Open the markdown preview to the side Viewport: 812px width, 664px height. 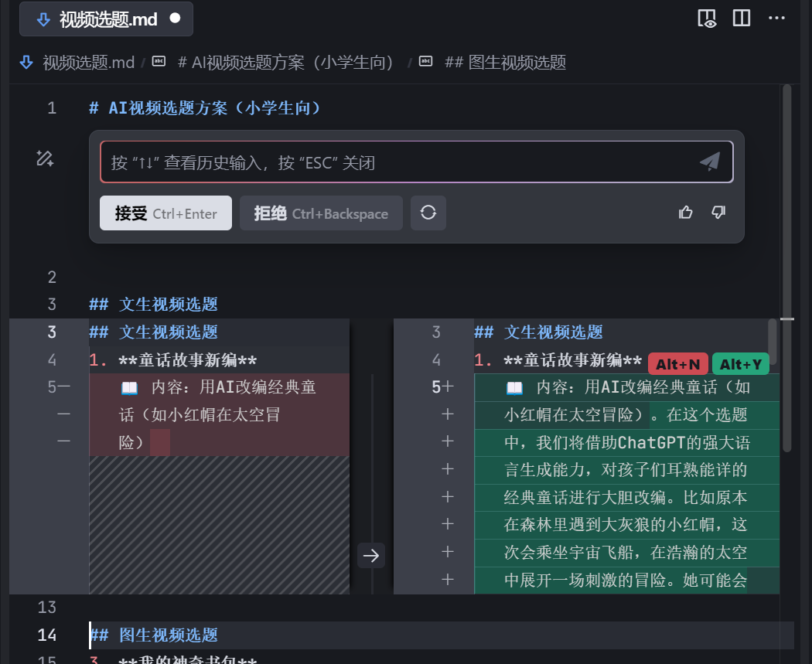coord(707,19)
